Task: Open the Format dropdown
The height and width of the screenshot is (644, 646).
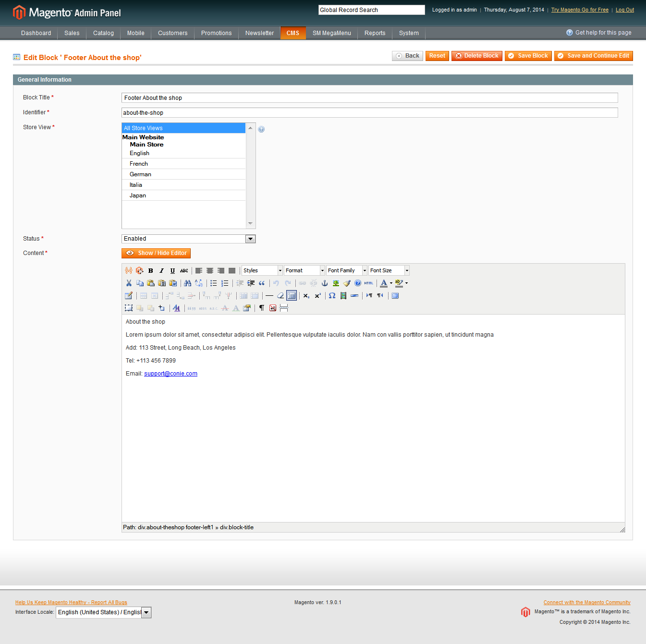Action: tap(305, 270)
